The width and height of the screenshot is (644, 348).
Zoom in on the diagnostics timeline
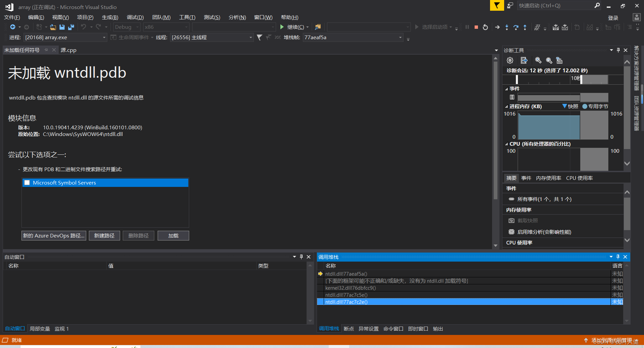point(538,60)
